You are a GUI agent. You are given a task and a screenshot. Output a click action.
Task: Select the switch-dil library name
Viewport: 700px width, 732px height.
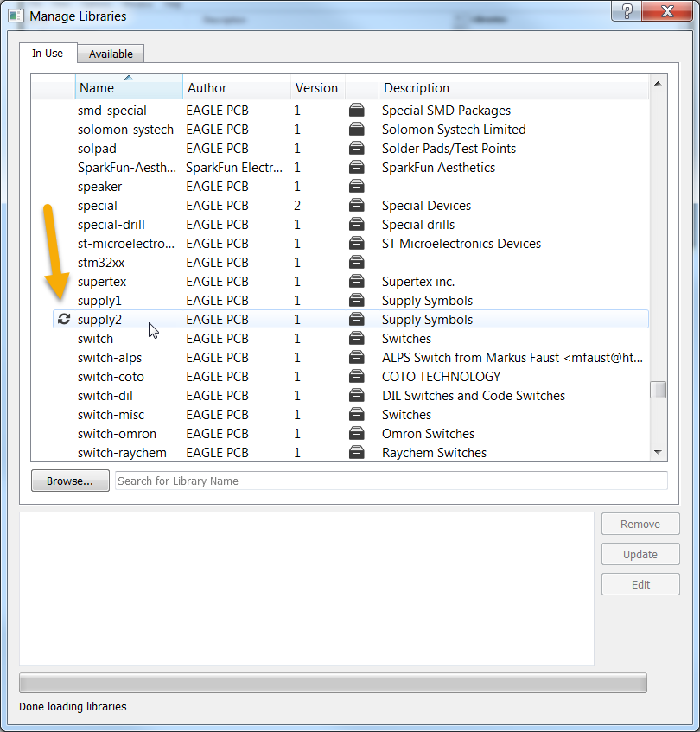point(105,396)
